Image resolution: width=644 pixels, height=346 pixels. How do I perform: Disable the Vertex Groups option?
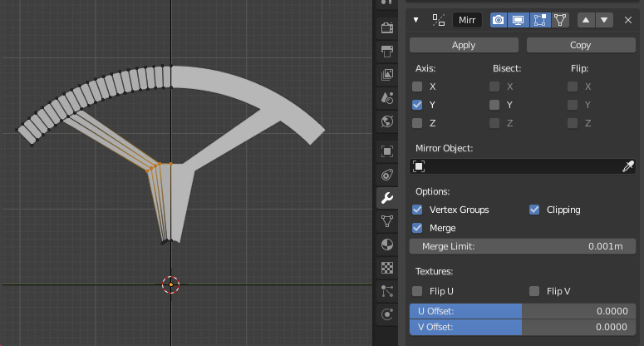[417, 210]
